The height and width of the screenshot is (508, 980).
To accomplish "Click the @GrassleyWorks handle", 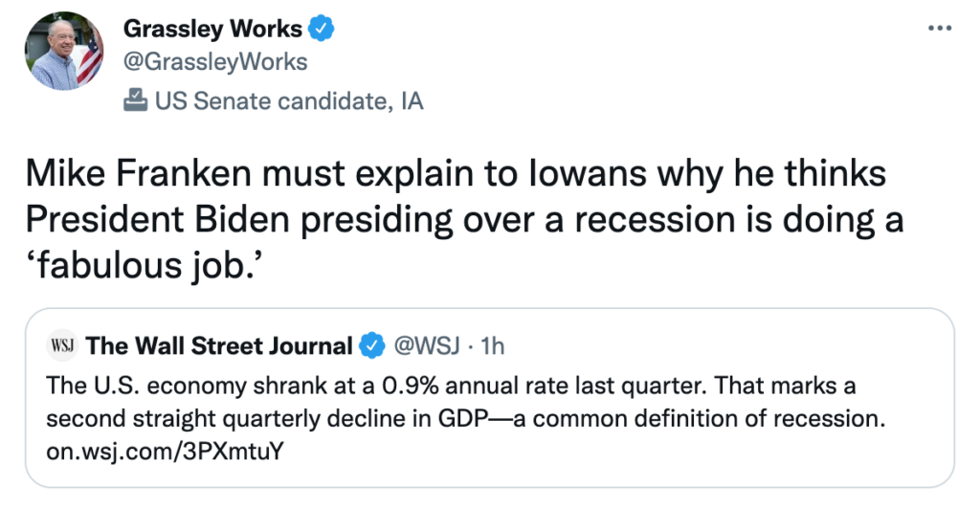I will pos(215,62).
